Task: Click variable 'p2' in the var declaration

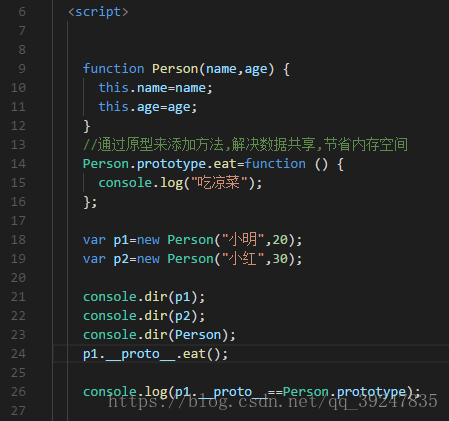Action: (x=121, y=259)
